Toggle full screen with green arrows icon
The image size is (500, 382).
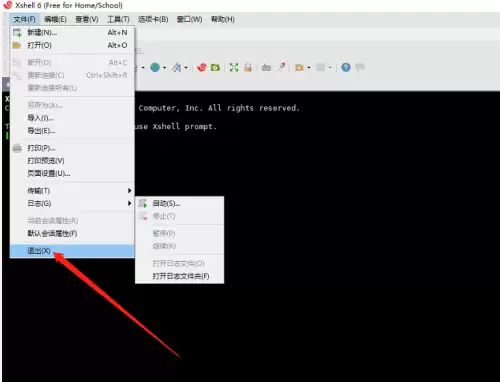click(x=234, y=68)
